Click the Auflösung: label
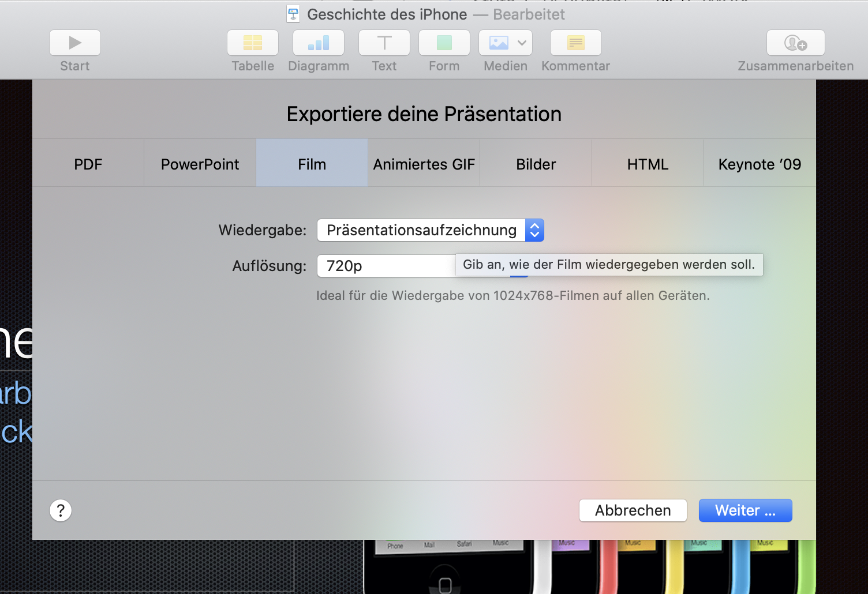The height and width of the screenshot is (594, 868). click(270, 266)
